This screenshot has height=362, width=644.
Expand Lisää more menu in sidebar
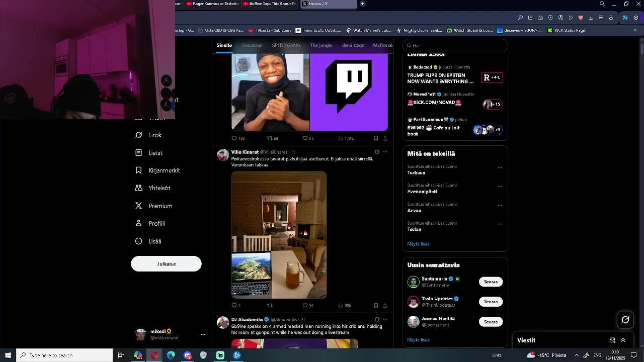[x=148, y=241]
